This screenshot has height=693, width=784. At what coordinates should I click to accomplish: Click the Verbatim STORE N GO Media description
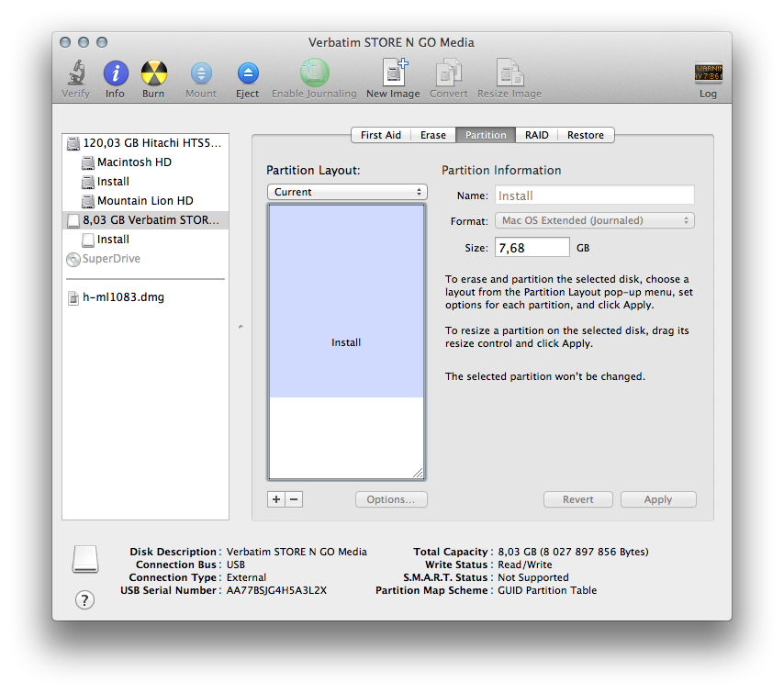pos(297,552)
